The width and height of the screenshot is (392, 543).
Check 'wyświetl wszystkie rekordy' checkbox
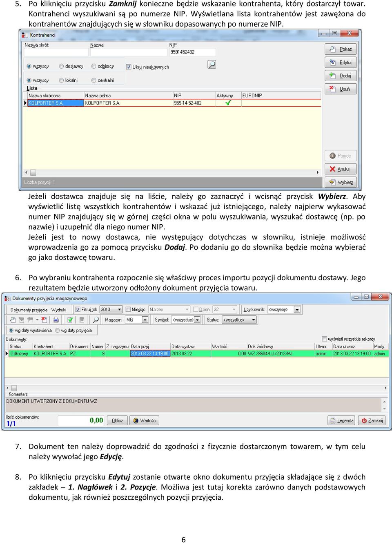[325, 339]
